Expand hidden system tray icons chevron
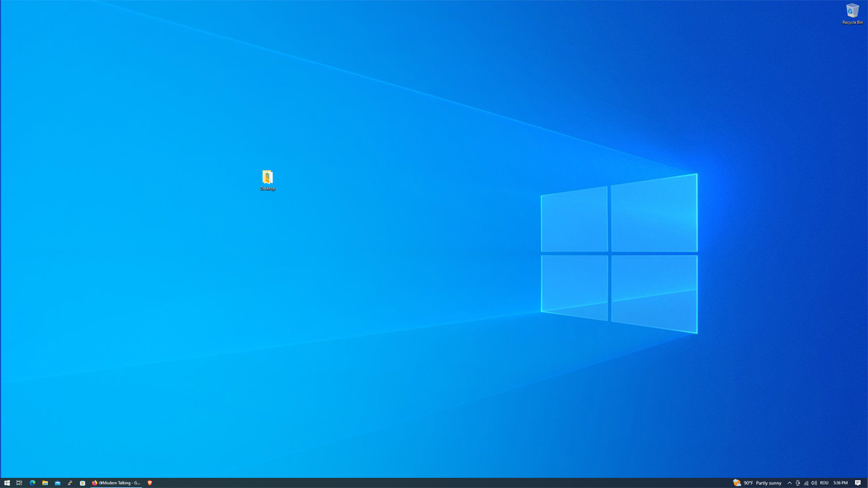 click(x=789, y=482)
